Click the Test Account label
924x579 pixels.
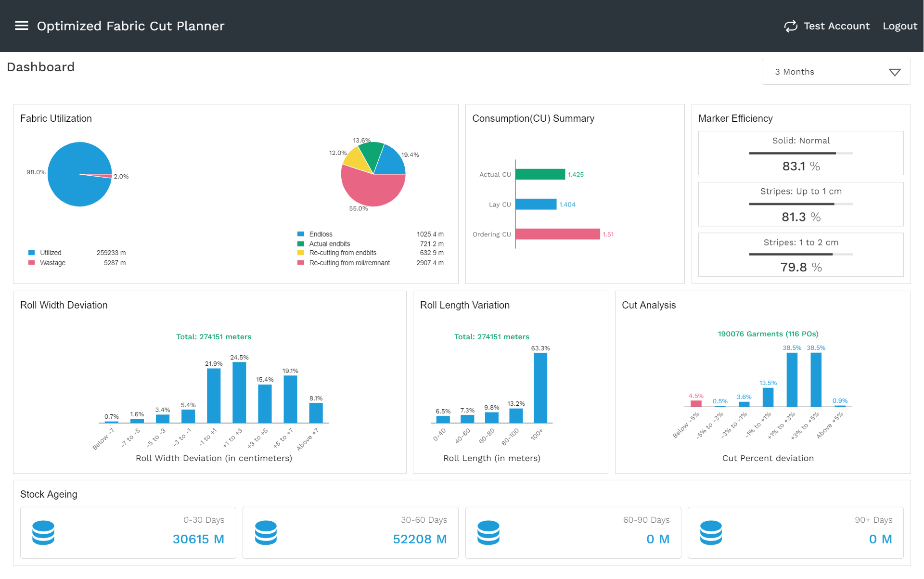click(x=836, y=26)
